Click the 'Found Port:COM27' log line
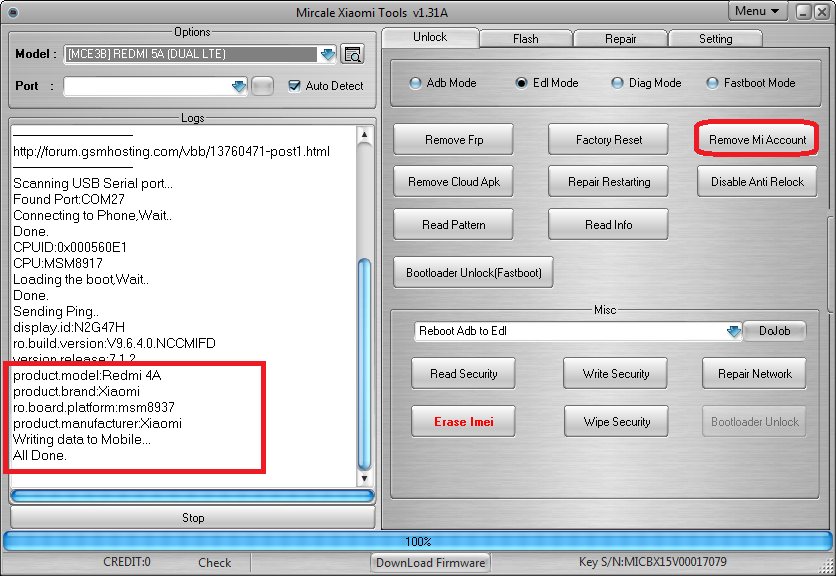This screenshot has width=836, height=576. (x=69, y=199)
